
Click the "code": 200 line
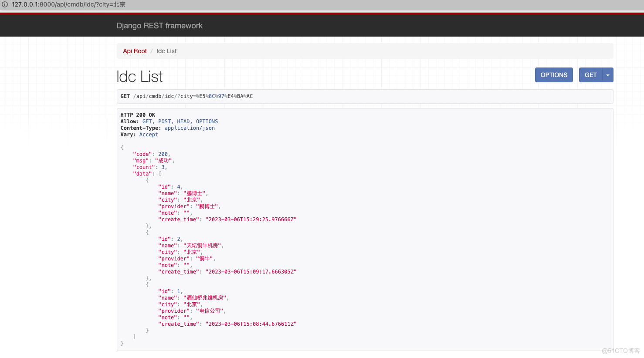point(152,154)
